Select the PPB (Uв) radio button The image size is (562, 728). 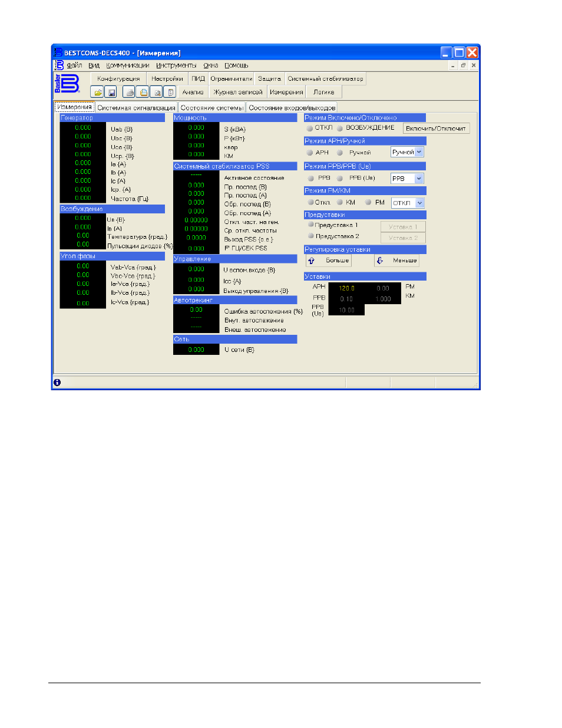tap(340, 178)
